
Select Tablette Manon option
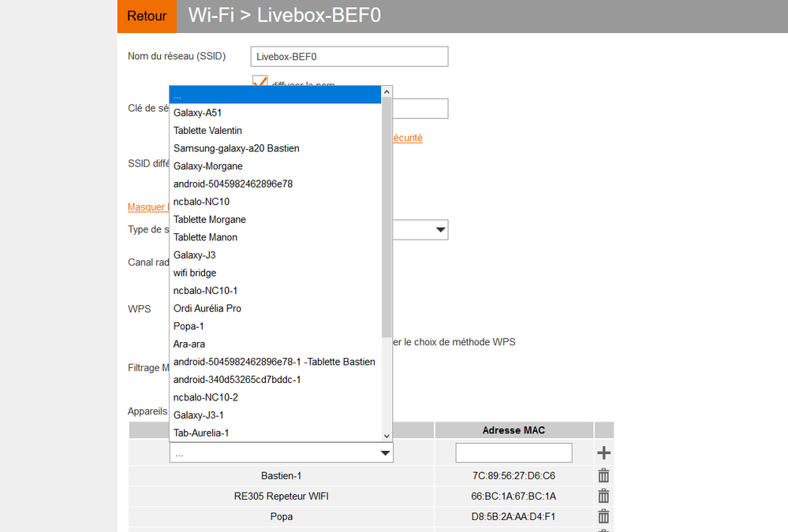click(x=275, y=237)
